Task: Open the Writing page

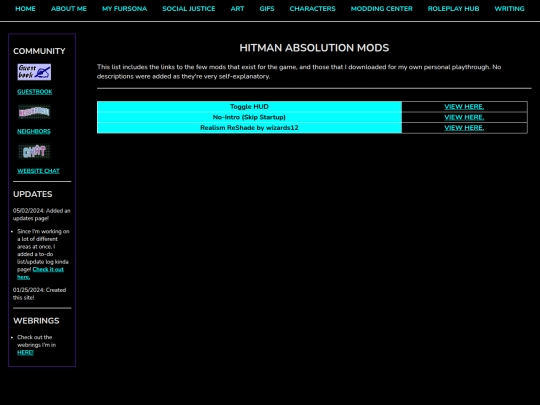Action: pyautogui.click(x=509, y=9)
